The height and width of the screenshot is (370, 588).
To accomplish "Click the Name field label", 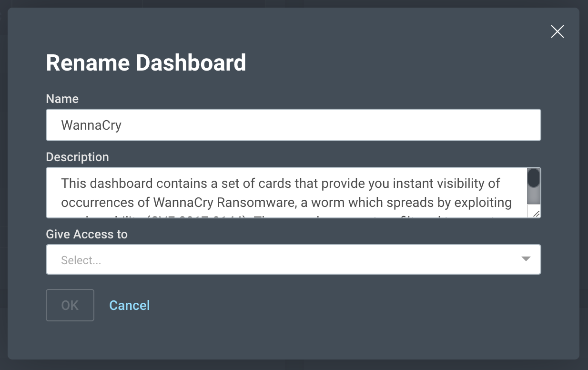I will click(x=62, y=99).
